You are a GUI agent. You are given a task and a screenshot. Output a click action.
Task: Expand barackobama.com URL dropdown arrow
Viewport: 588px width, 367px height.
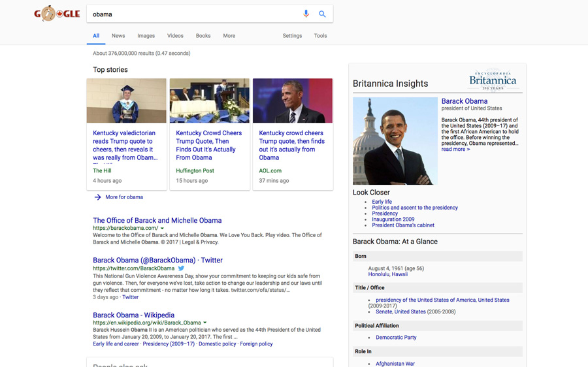tap(162, 229)
